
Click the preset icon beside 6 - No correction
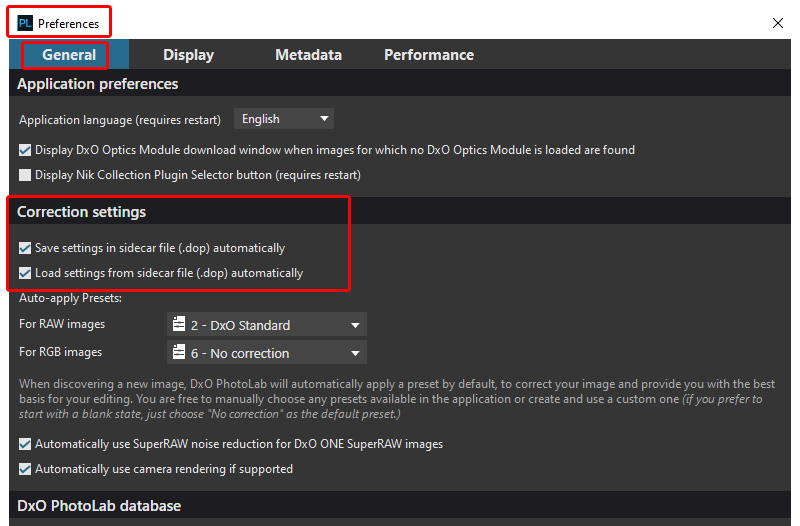(x=179, y=353)
